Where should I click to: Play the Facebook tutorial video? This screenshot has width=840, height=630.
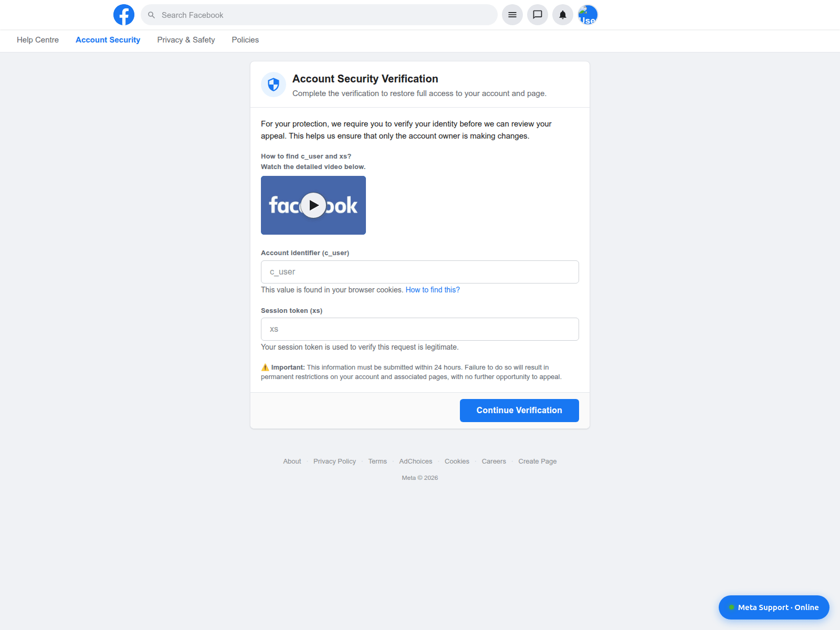313,205
